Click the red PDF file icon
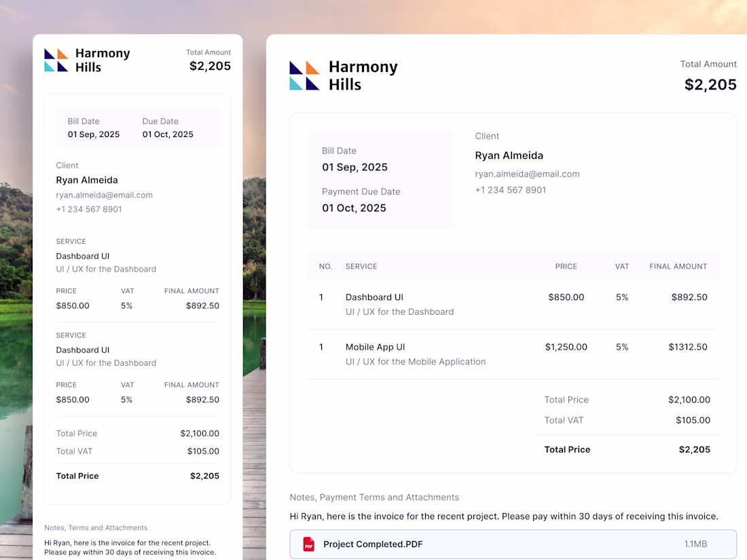 click(x=308, y=544)
